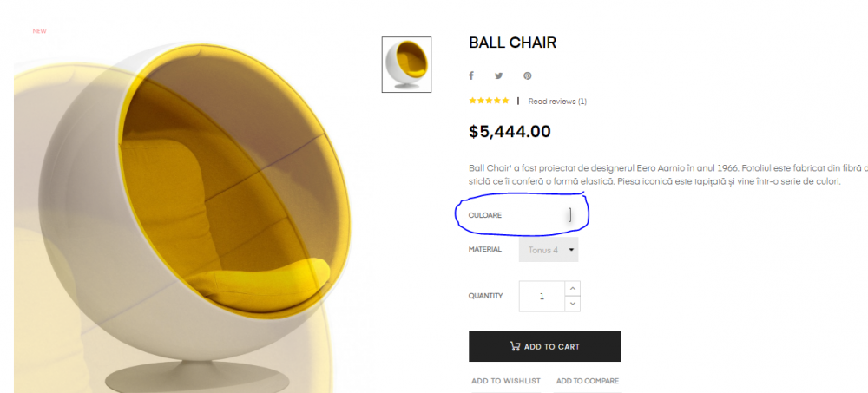Screen dimensions: 868x393
Task: Open the Material Tonus 4 dropdown
Action: point(542,250)
